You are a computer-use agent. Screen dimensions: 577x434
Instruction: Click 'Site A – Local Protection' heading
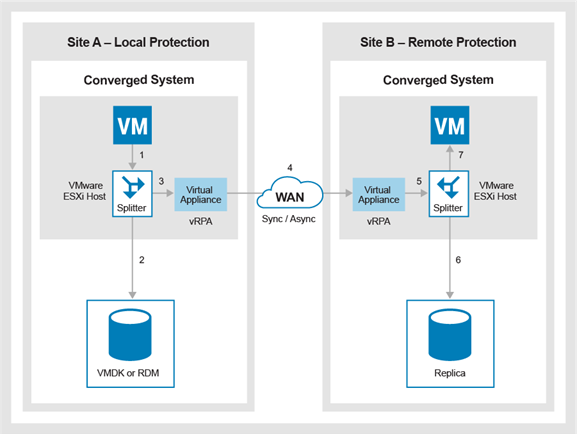138,42
